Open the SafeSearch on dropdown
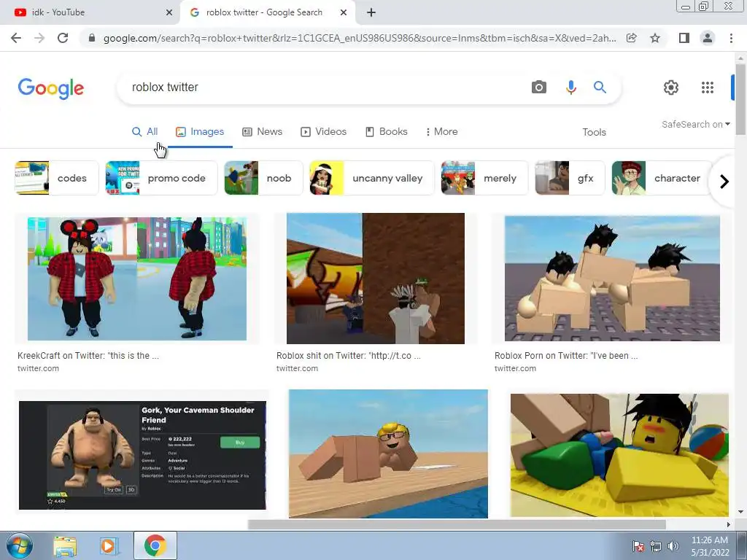The image size is (747, 560). coord(695,124)
